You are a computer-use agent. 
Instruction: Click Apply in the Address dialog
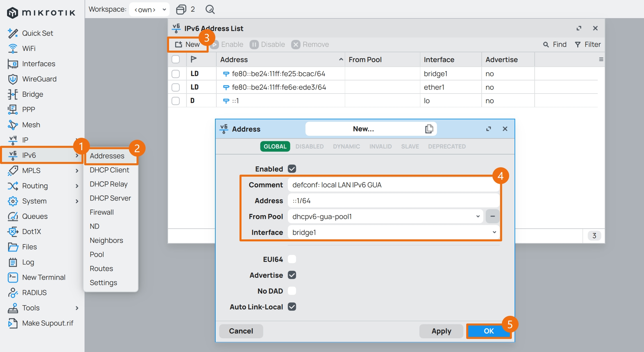(x=441, y=331)
